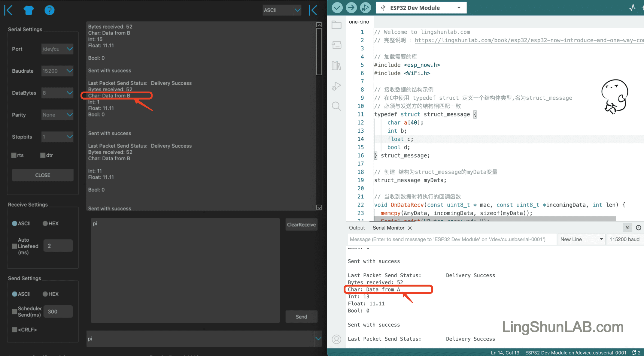Click the search icon in Arduino IDE sidebar
Image resolution: width=644 pixels, height=356 pixels.
337,106
